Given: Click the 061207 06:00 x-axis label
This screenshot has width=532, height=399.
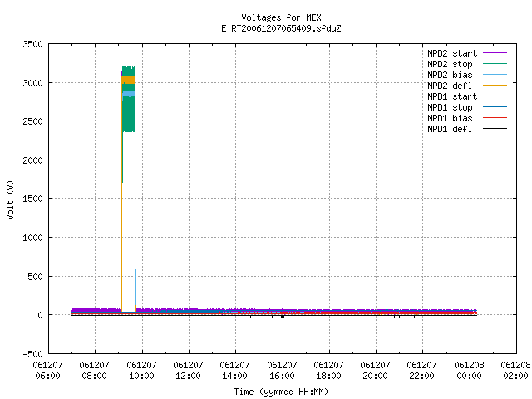Looking at the screenshot, I should click(x=47, y=371).
